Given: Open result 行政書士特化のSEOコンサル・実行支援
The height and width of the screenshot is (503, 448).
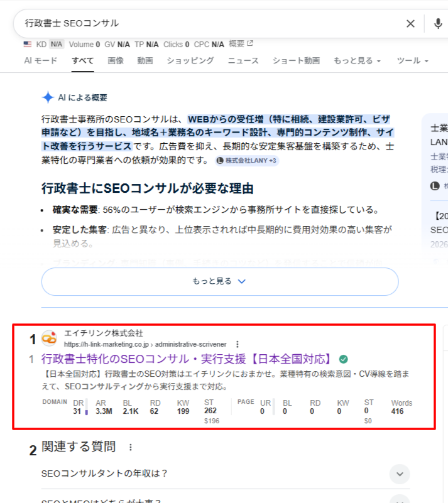Looking at the screenshot, I should pyautogui.click(x=187, y=359).
